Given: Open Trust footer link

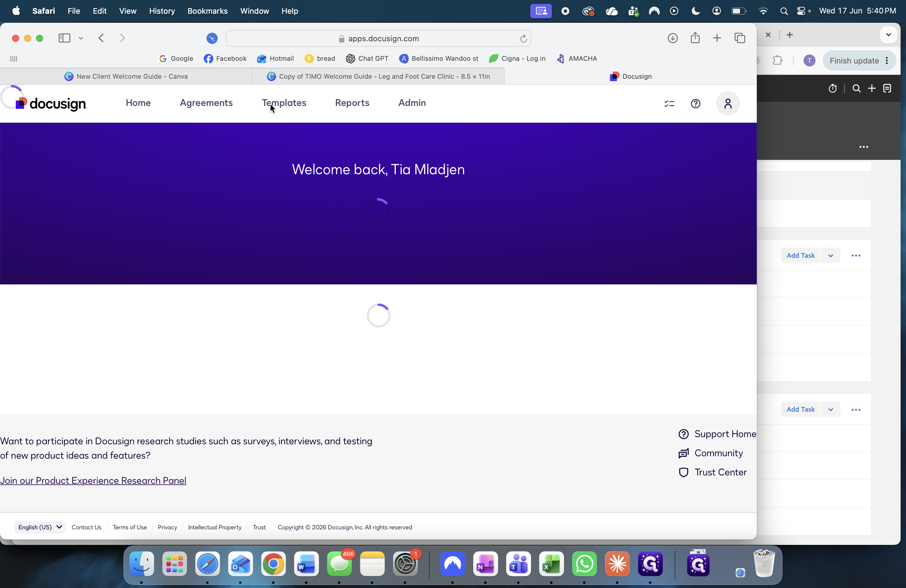Looking at the screenshot, I should [x=259, y=527].
